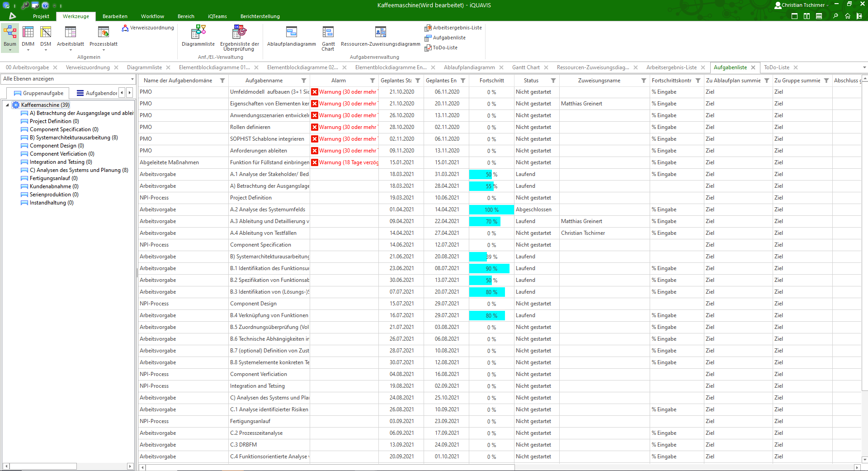
Task: Select the Aufgabendomäne panel tab
Action: (97, 93)
